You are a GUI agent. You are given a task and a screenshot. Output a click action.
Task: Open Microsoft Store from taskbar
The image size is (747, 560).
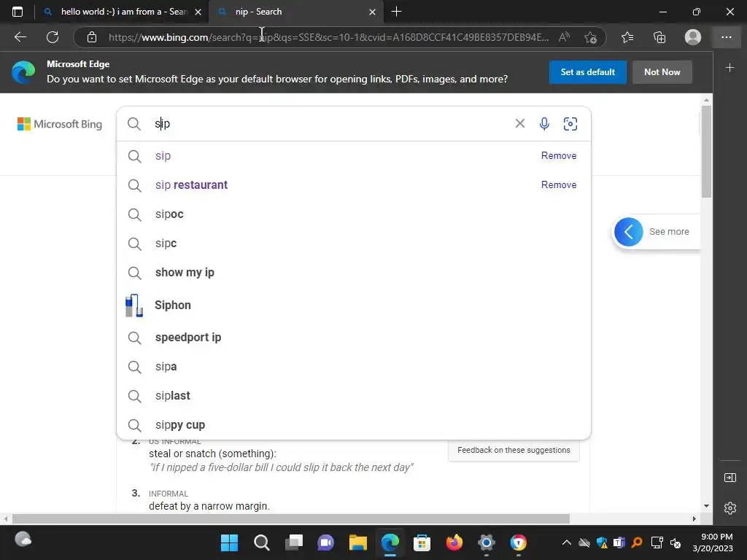click(422, 542)
